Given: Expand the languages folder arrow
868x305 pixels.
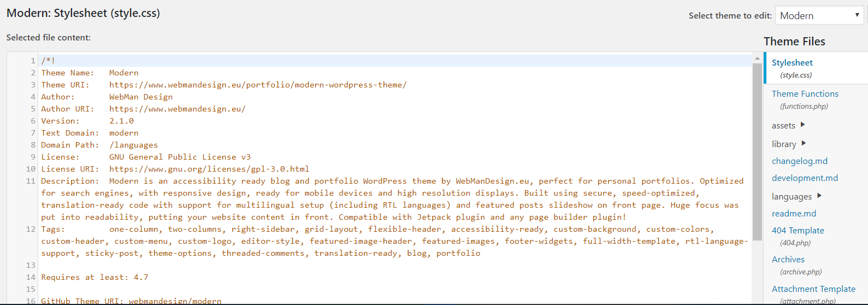Looking at the screenshot, I should coord(819,195).
